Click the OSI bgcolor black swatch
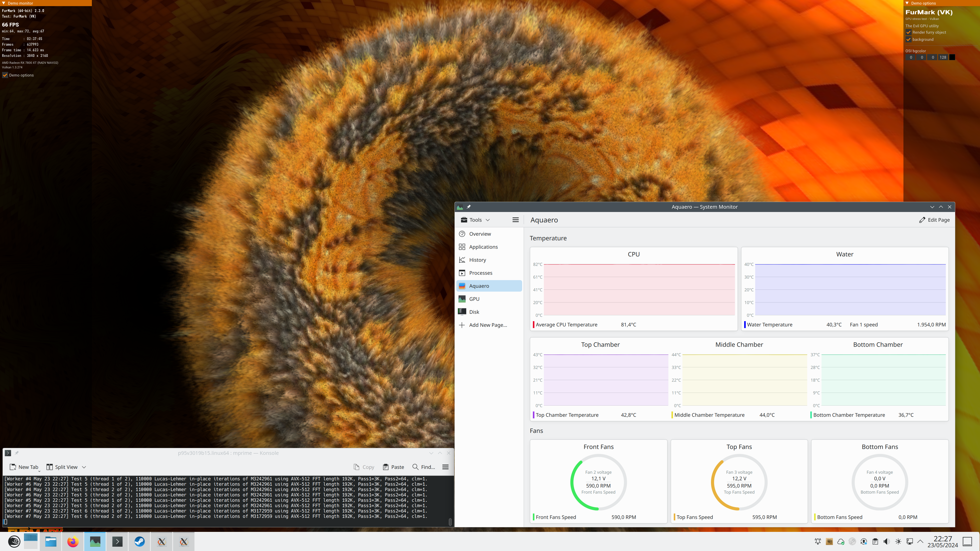Image resolution: width=980 pixels, height=551 pixels. click(x=952, y=57)
